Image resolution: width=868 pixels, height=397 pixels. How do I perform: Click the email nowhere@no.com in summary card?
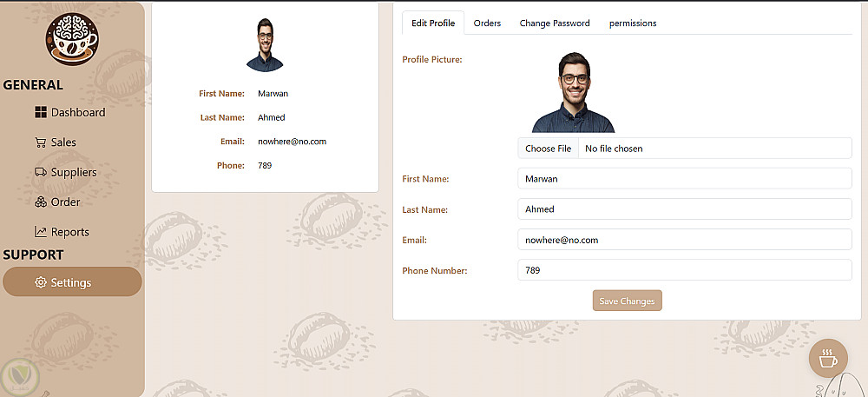point(292,142)
